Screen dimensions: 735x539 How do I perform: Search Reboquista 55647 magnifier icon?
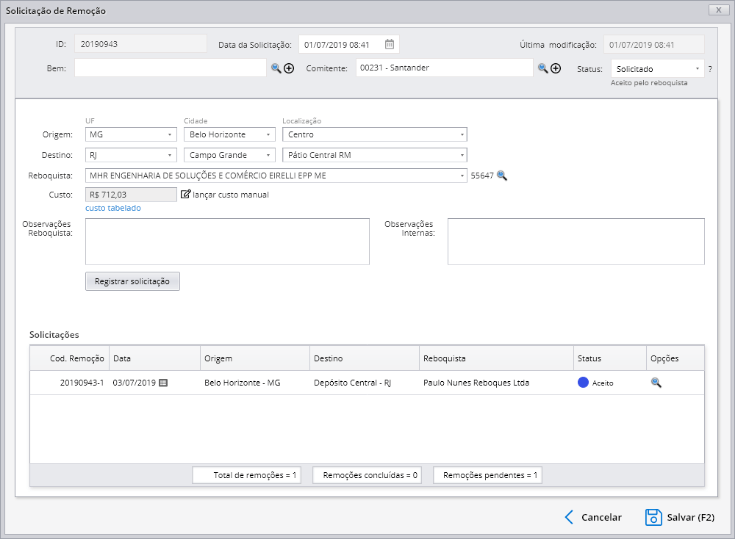[502, 175]
